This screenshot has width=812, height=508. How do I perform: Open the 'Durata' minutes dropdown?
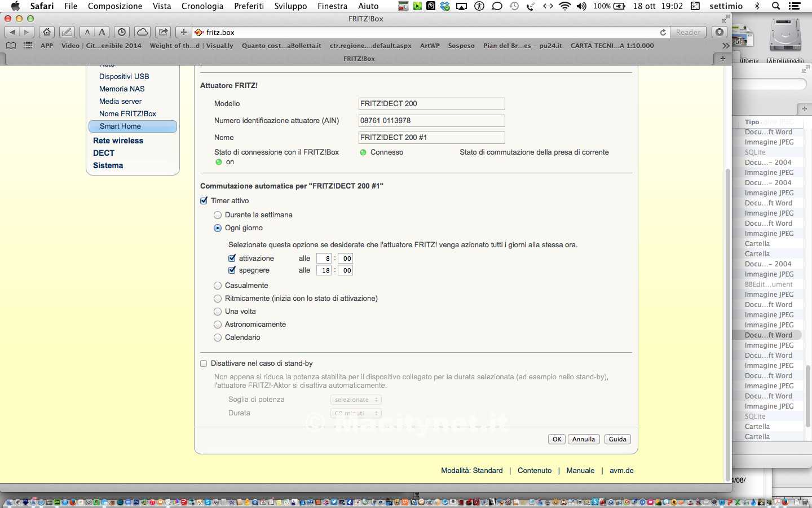pyautogui.click(x=356, y=413)
